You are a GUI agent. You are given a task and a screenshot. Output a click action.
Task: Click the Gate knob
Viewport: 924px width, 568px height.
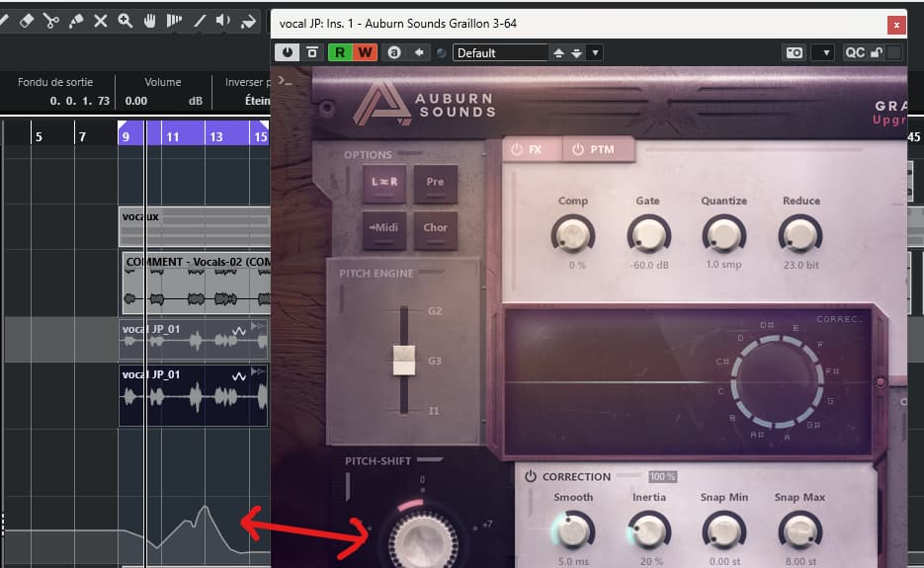pos(648,235)
